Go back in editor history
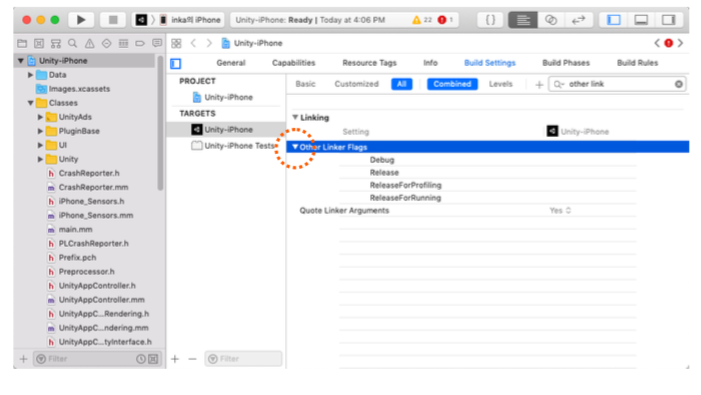Screen dimensions: 701x395 (x=194, y=43)
